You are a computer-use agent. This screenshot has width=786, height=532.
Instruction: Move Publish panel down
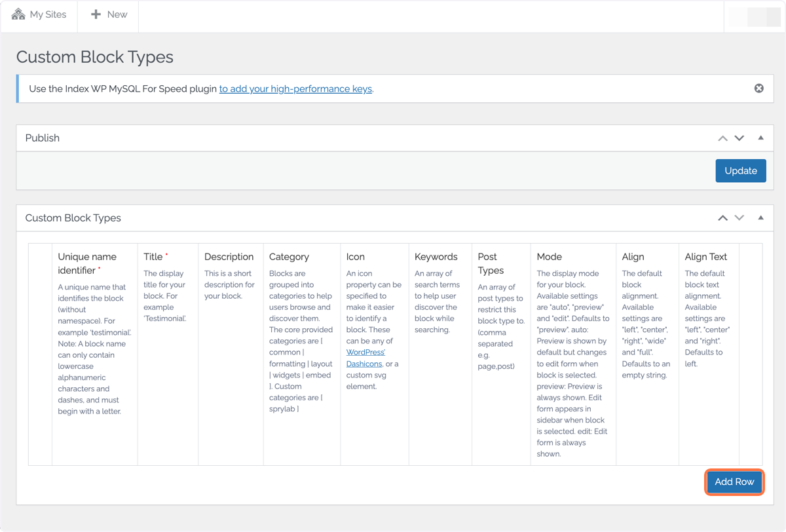739,138
